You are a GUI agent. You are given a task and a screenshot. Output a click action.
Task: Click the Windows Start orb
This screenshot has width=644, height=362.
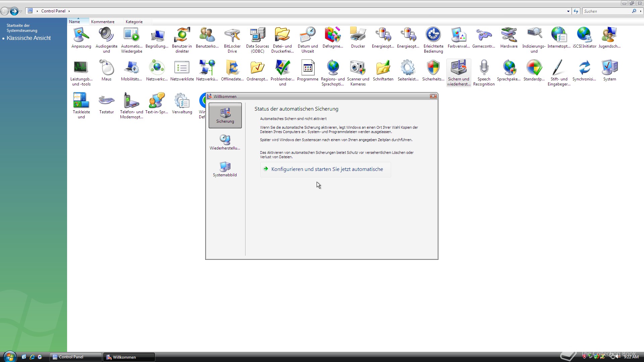point(9,356)
